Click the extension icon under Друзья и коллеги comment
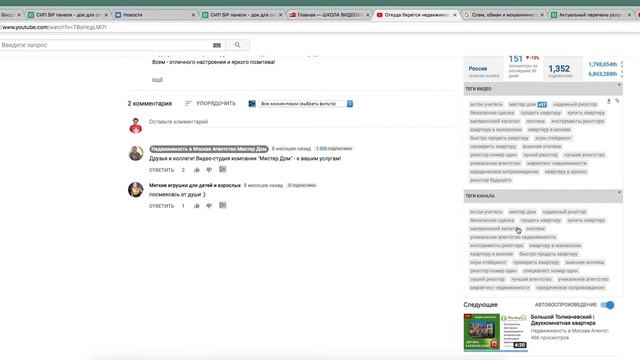 [222, 169]
